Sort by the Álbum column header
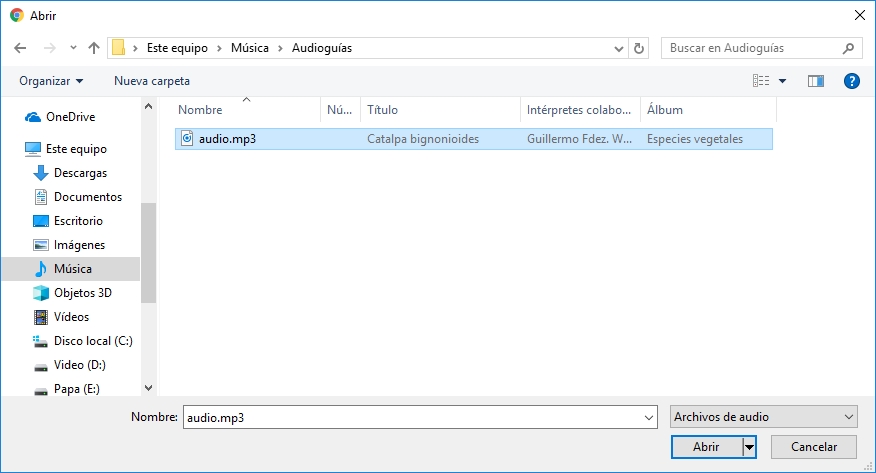Screen dimensions: 876x473 (665, 110)
